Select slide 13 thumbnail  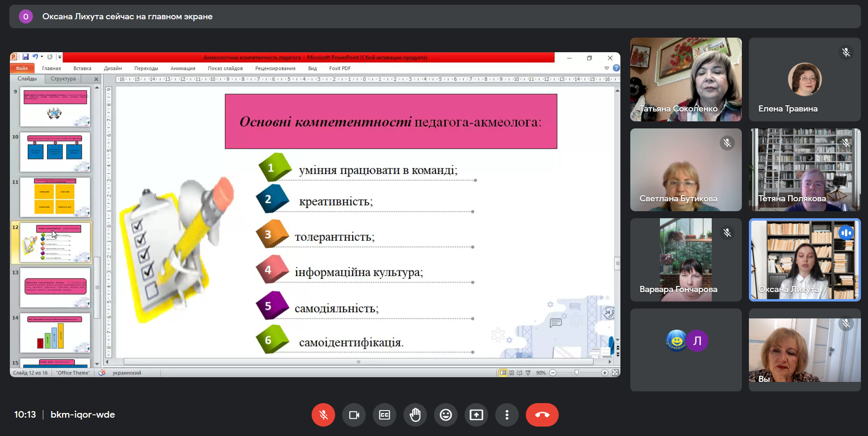click(x=55, y=287)
